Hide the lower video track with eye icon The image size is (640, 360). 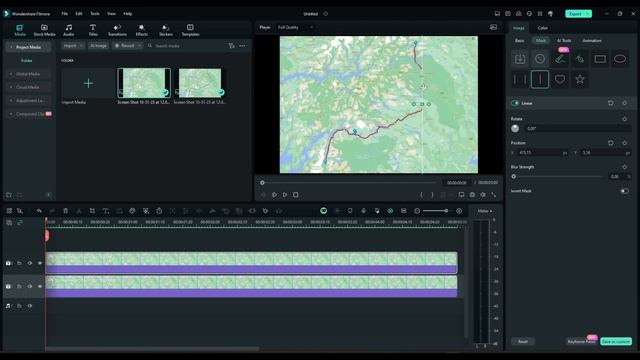(x=40, y=287)
